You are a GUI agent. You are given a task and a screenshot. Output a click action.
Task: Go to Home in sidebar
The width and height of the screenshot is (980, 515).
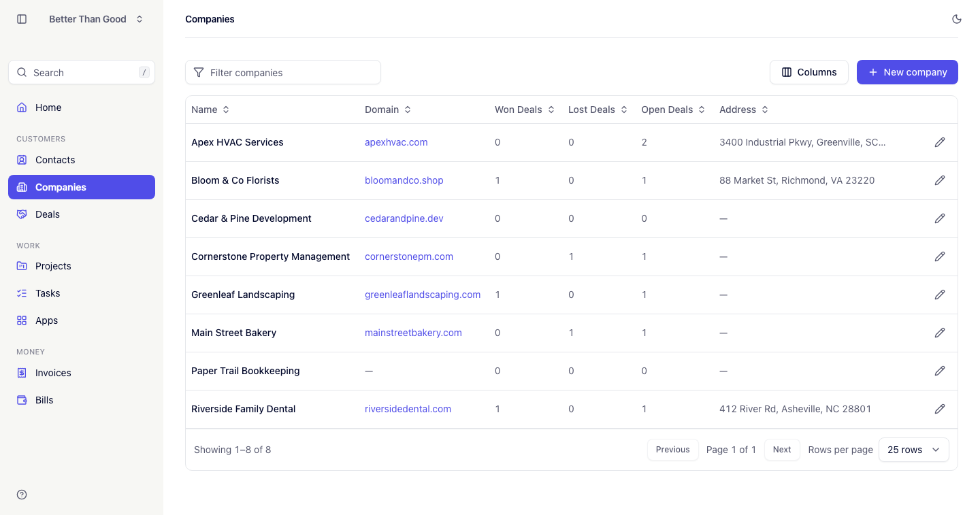tap(82, 107)
